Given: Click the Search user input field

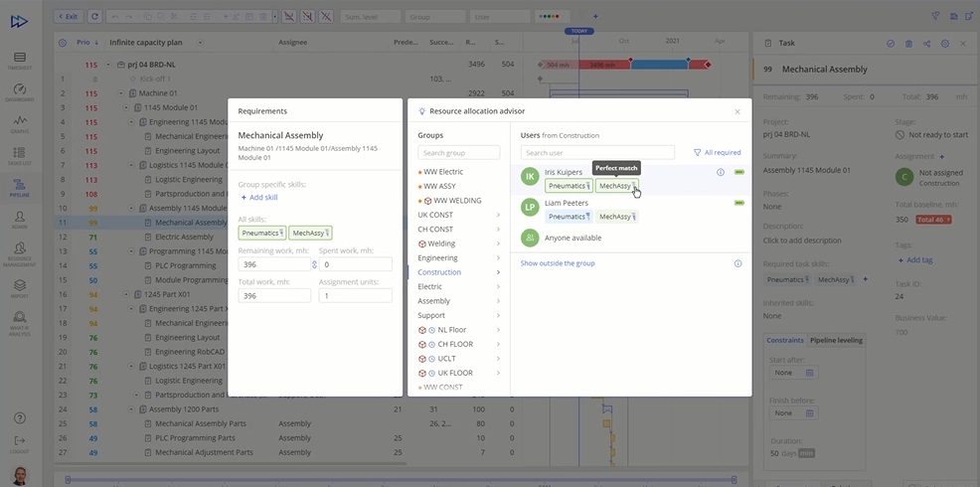Looking at the screenshot, I should point(597,153).
